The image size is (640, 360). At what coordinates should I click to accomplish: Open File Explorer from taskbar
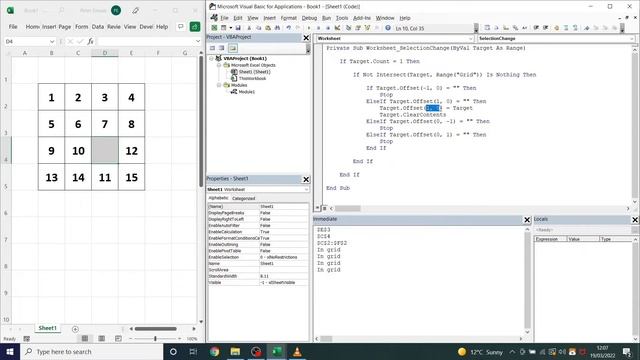tap(235, 351)
